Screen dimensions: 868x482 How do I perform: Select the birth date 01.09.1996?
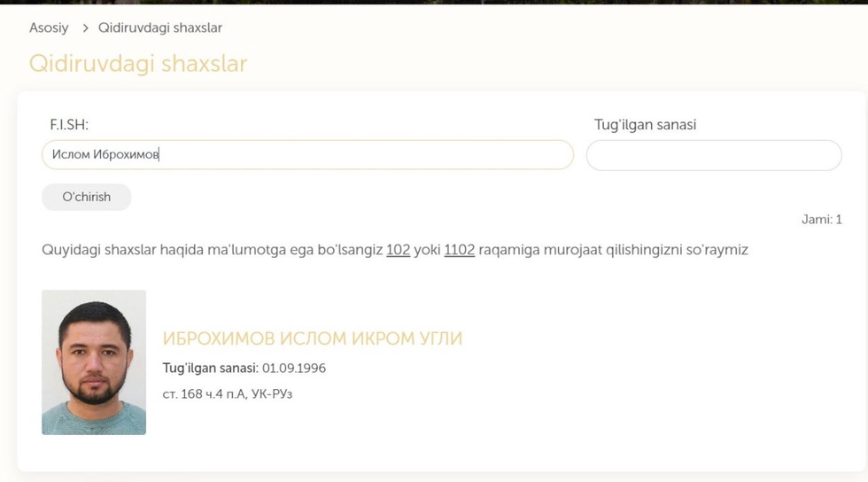[x=294, y=368]
